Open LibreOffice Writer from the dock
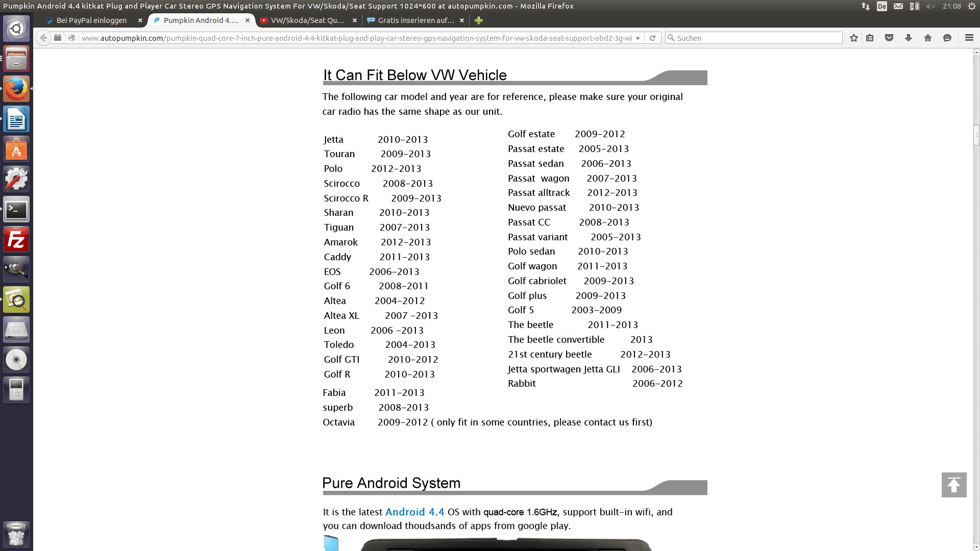 click(x=16, y=119)
